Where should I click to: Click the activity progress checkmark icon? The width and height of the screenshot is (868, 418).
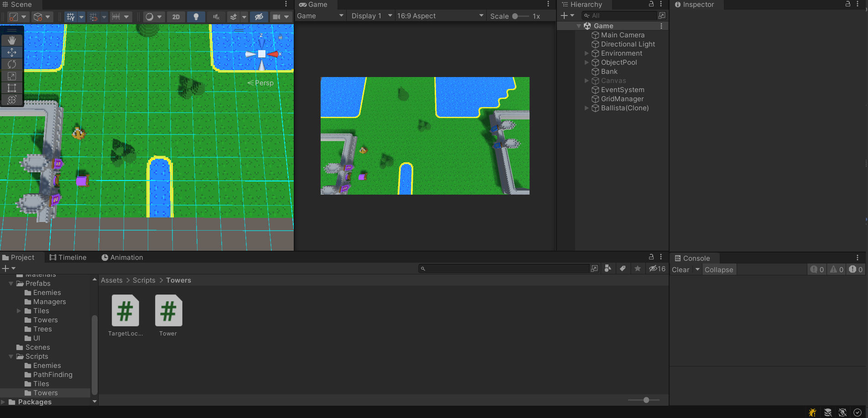[x=858, y=413]
